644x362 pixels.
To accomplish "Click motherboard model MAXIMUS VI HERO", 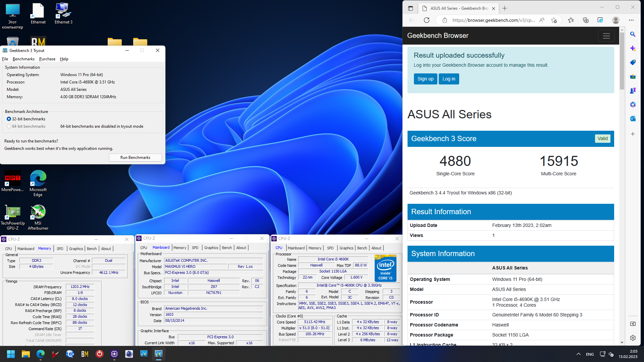I will (196, 267).
